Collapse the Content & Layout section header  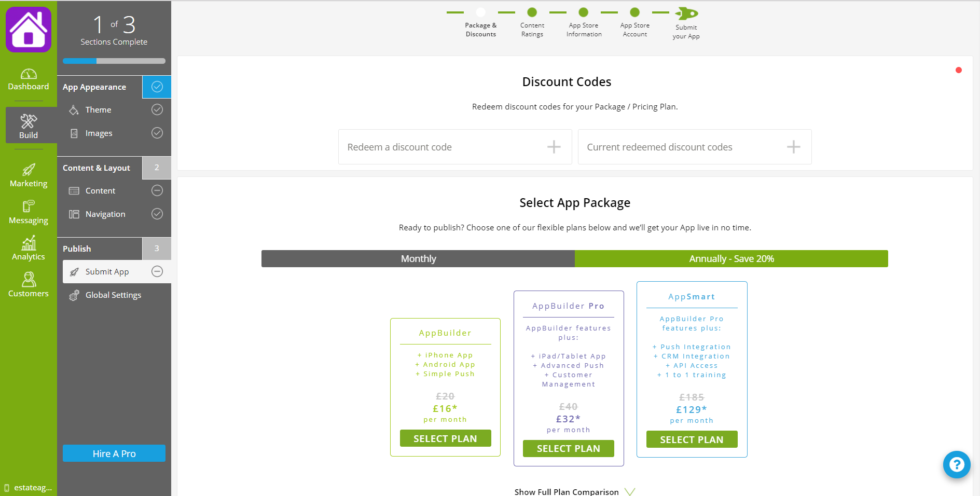(100, 168)
